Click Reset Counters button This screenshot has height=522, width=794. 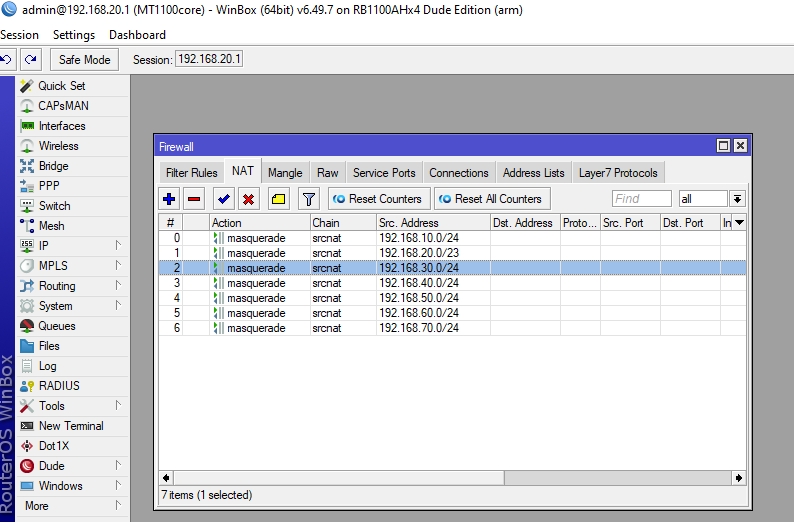379,199
